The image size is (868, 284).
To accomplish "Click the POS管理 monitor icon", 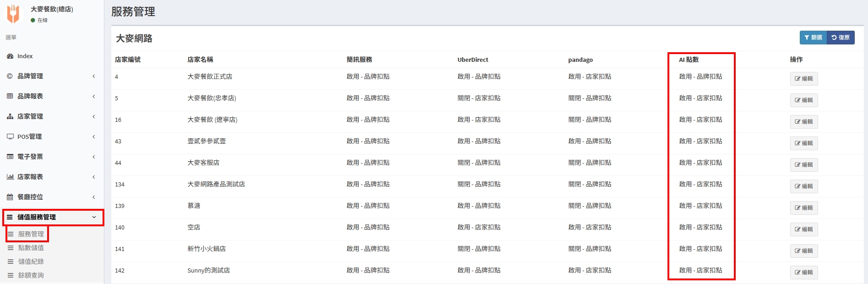I will (10, 137).
